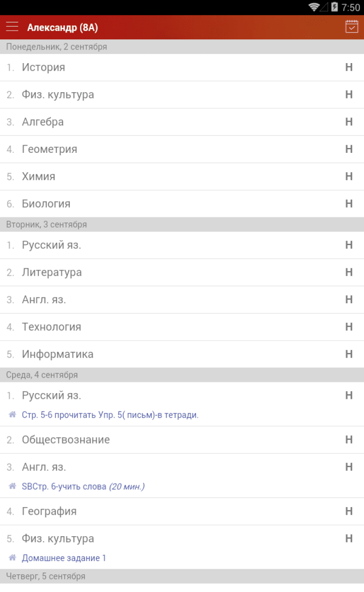The image size is (364, 592).
Task: Open the hamburger navigation menu
Action: tap(12, 27)
